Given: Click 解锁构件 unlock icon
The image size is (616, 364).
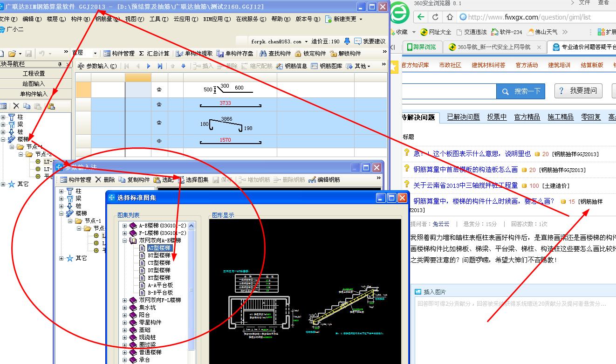Looking at the screenshot, I should (345, 54).
